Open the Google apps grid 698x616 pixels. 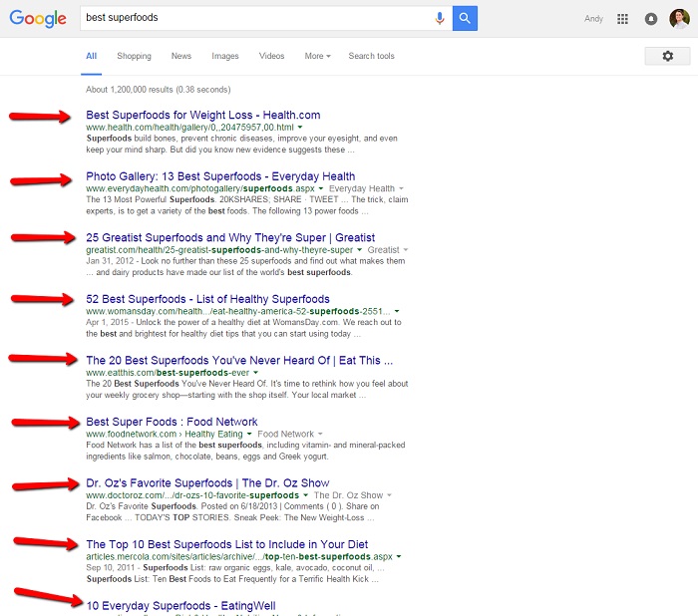[622, 19]
